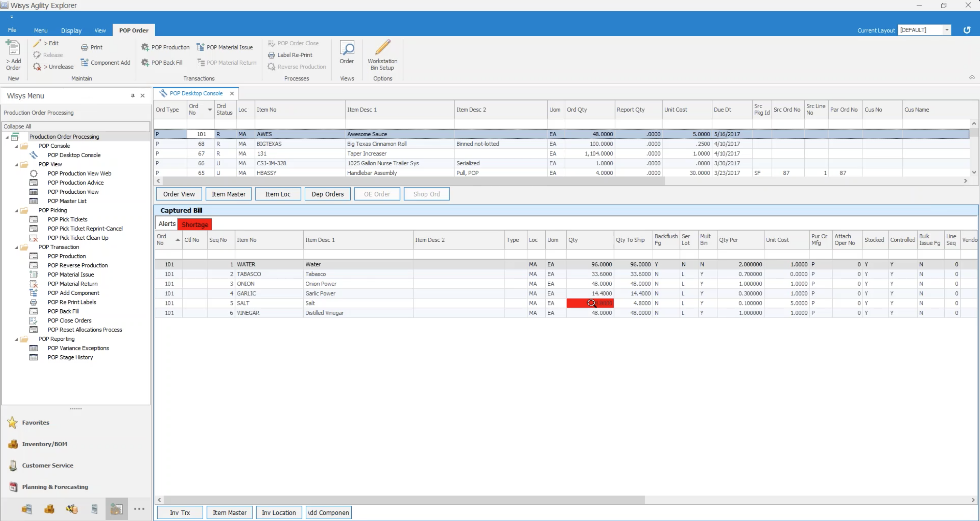Collapse the POP Transaction folder

[16, 247]
